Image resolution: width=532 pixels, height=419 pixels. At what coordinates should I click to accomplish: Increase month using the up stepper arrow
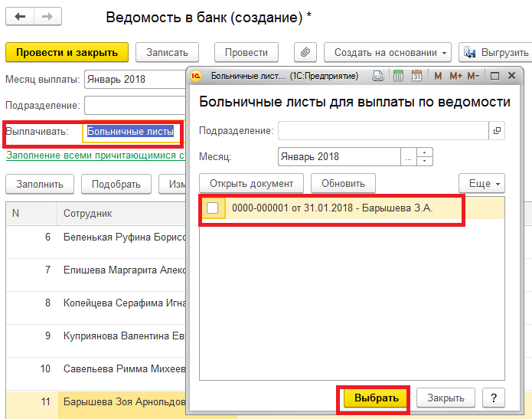424,152
